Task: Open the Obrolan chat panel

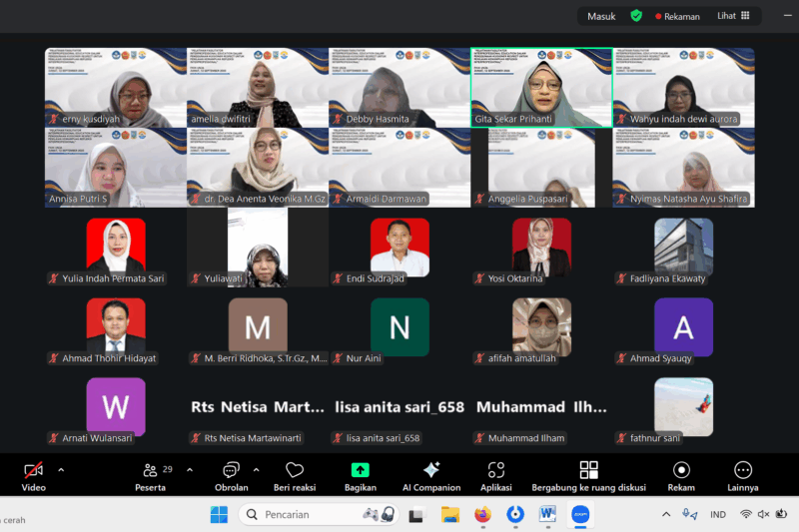Action: [231, 476]
